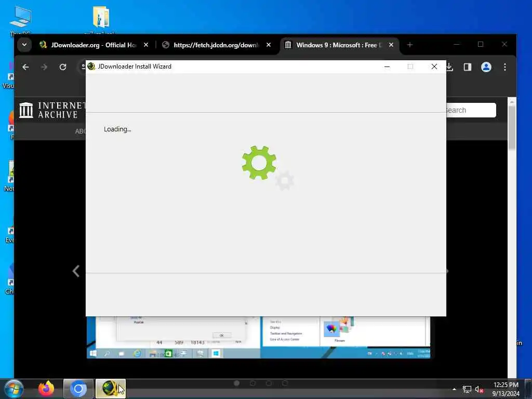Open Chrome profile avatar
The width and height of the screenshot is (532, 399).
click(486, 67)
